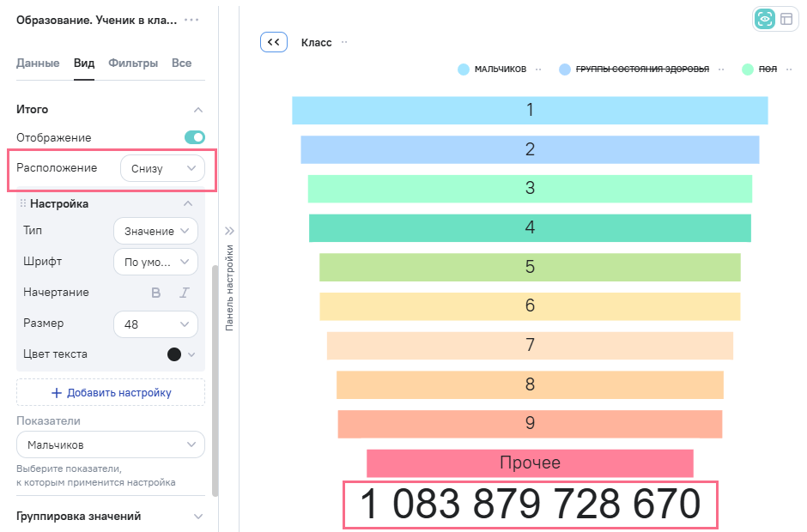Click the Italic style icon
Image resolution: width=807 pixels, height=532 pixels.
click(184, 293)
